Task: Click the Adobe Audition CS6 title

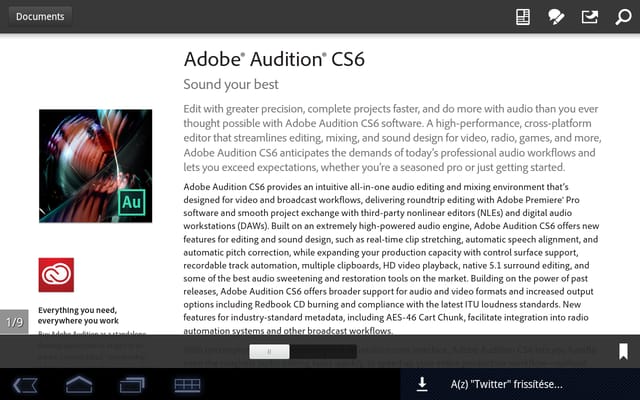Action: (274, 59)
